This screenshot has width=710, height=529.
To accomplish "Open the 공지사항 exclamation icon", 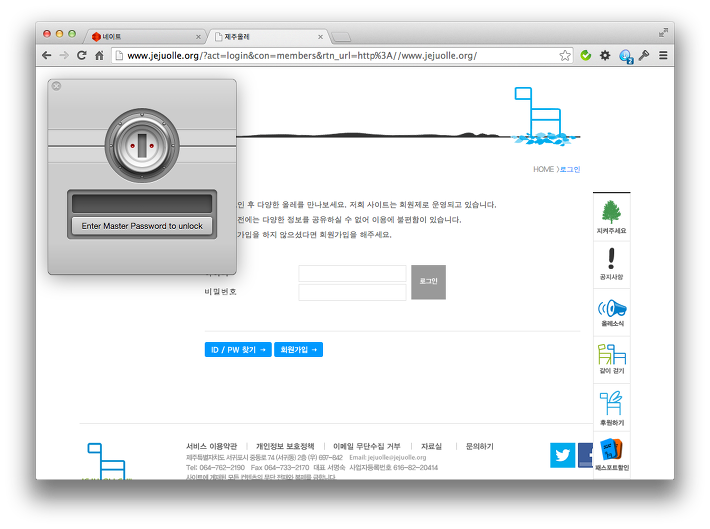I will pyautogui.click(x=611, y=264).
